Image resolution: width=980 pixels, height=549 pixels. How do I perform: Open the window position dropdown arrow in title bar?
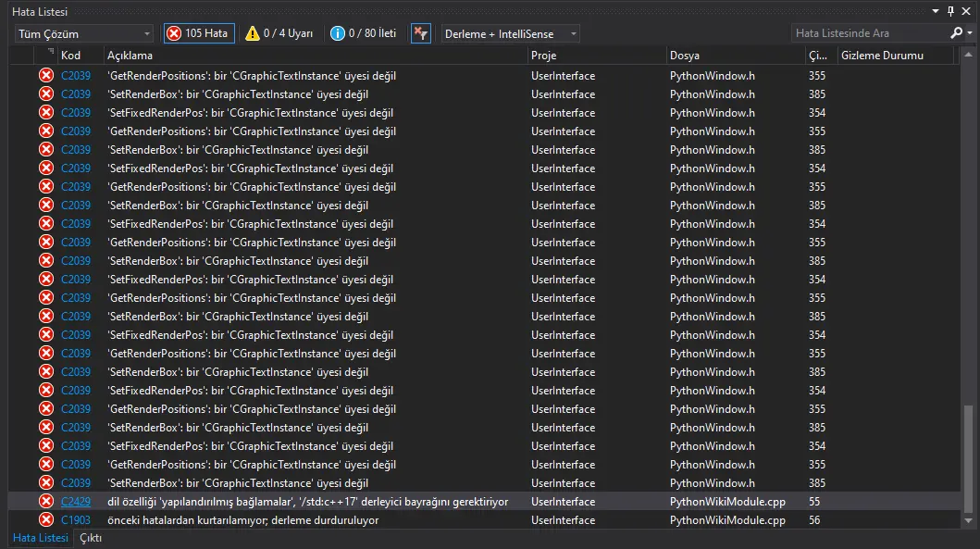[x=936, y=11]
